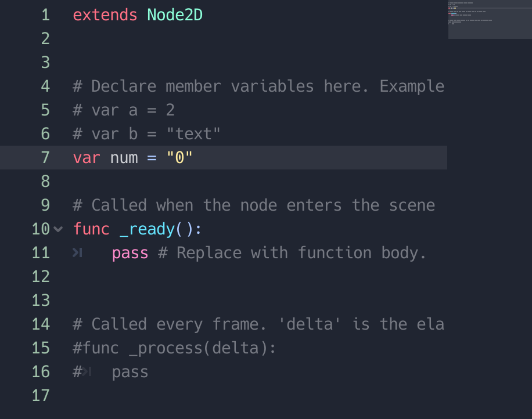The width and height of the screenshot is (532, 419).
Task: Click the tab marker in commented pass line
Action: coord(87,372)
